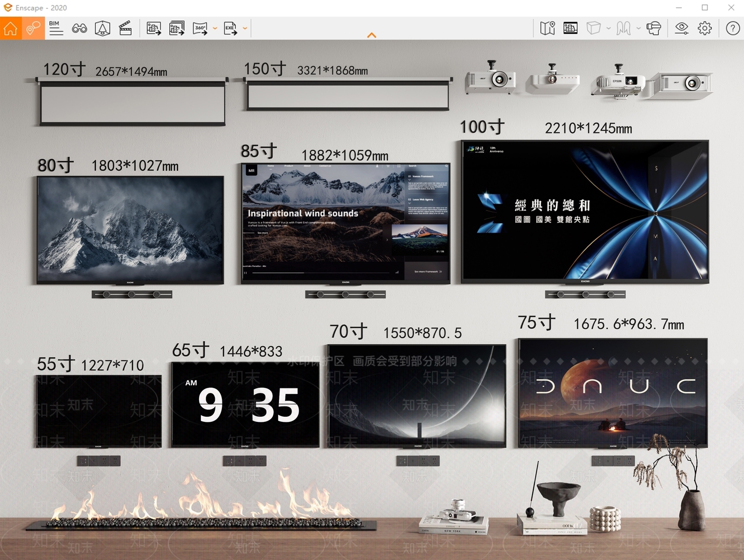Screen dimensions: 744x560
Task: Enable VR headset mode
Action: click(x=653, y=28)
